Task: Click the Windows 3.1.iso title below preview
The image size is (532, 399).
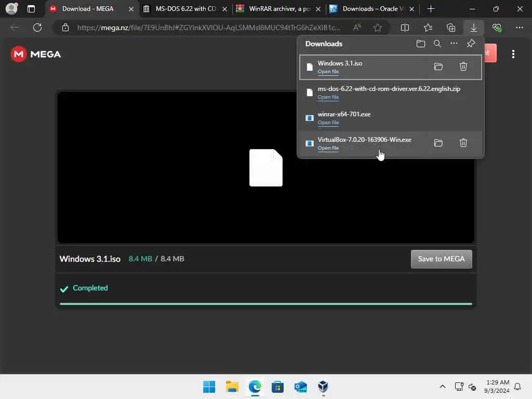Action: [90, 259]
